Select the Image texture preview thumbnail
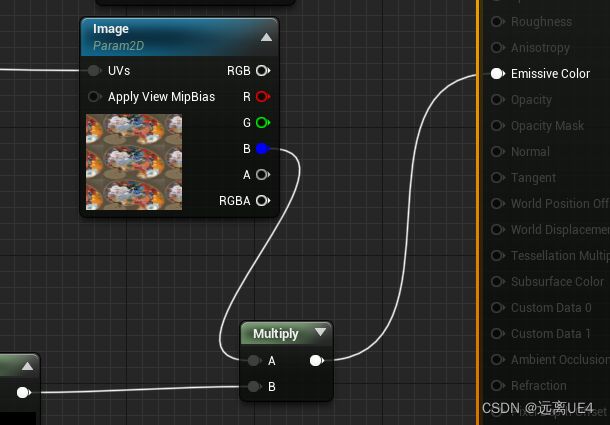 [x=134, y=162]
